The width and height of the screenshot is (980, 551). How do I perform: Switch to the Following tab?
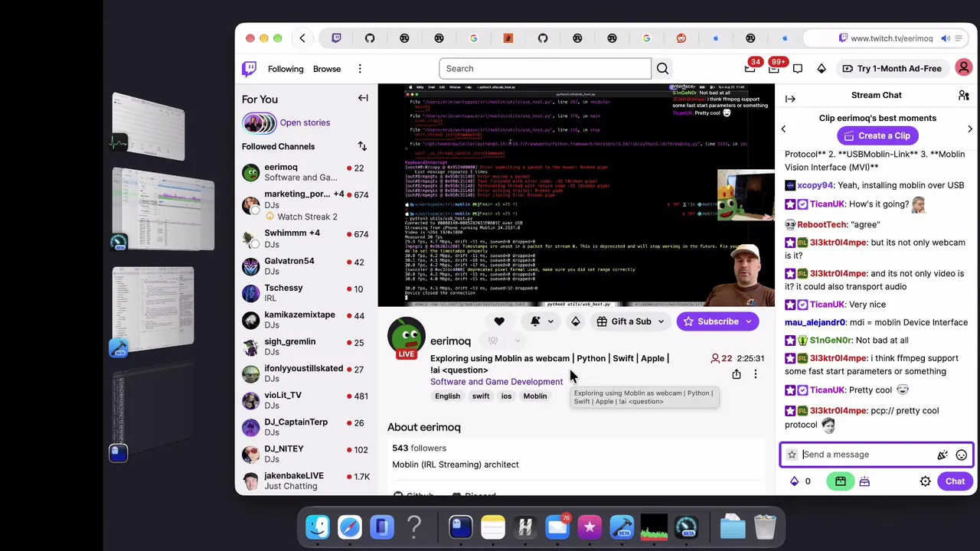[x=286, y=69]
